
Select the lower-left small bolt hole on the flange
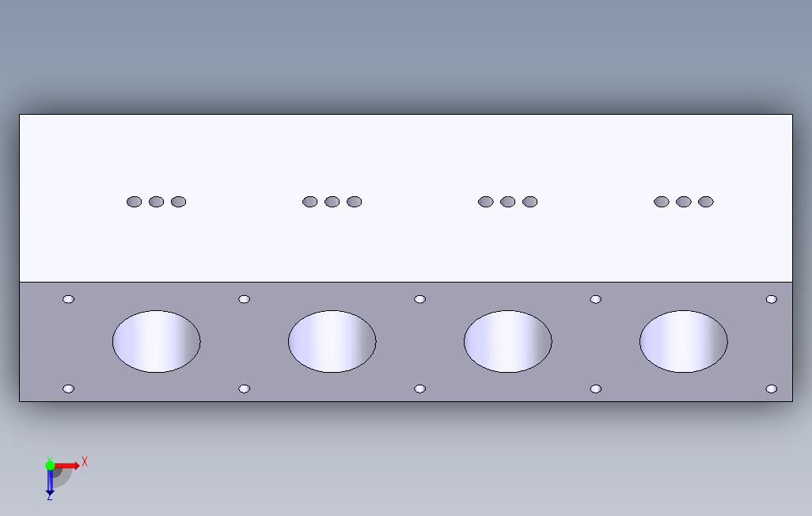point(68,389)
